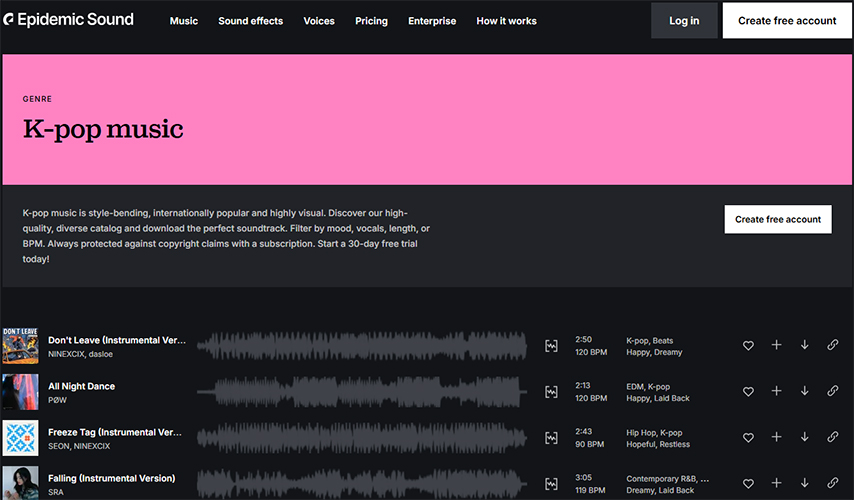Like Freeze Tag with heart icon
This screenshot has width=854, height=500.
(x=748, y=437)
